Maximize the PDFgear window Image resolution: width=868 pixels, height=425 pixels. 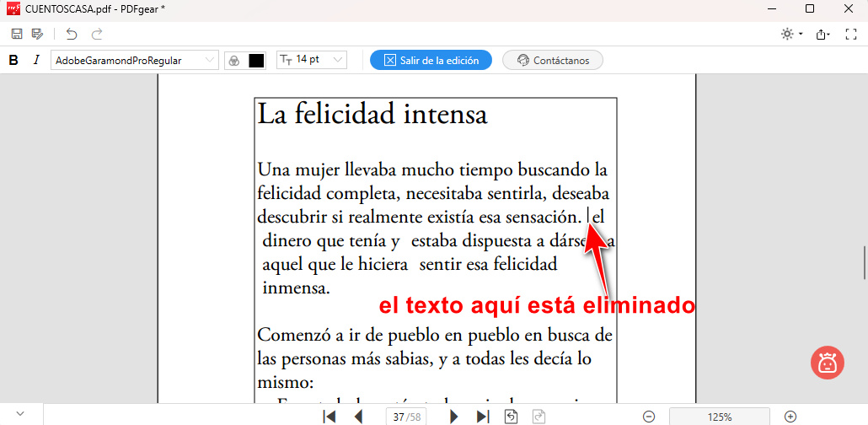point(809,8)
